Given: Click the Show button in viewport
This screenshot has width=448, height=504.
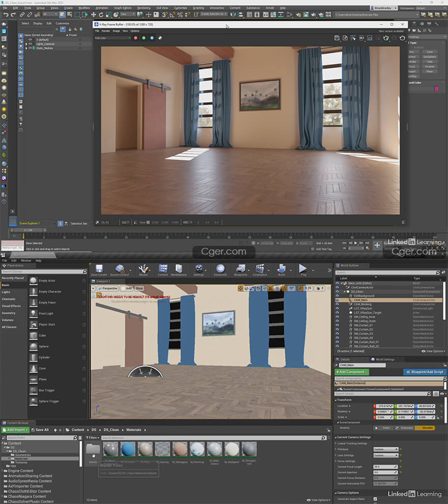Looking at the screenshot, I should [x=139, y=289].
